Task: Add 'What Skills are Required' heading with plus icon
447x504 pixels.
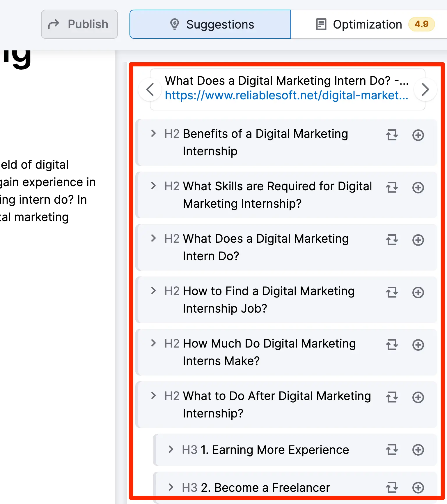Action: (x=418, y=188)
